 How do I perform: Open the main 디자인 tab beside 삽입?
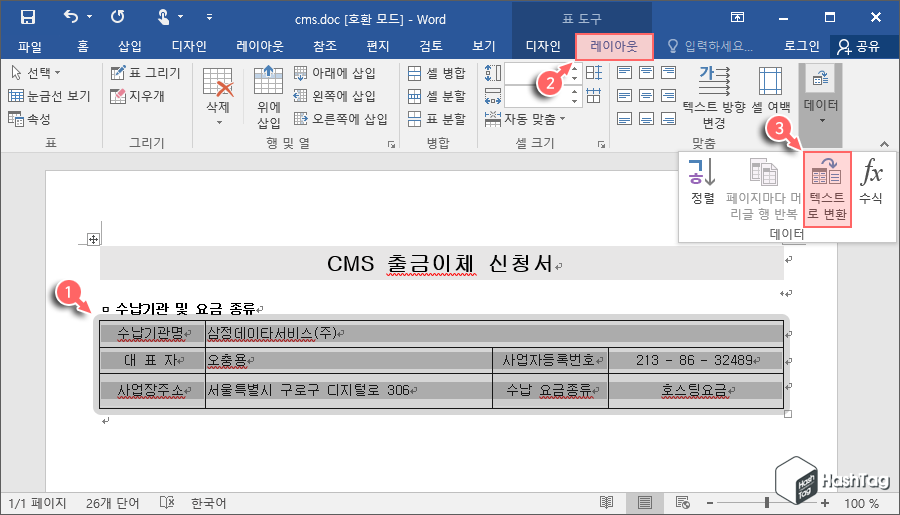[189, 46]
